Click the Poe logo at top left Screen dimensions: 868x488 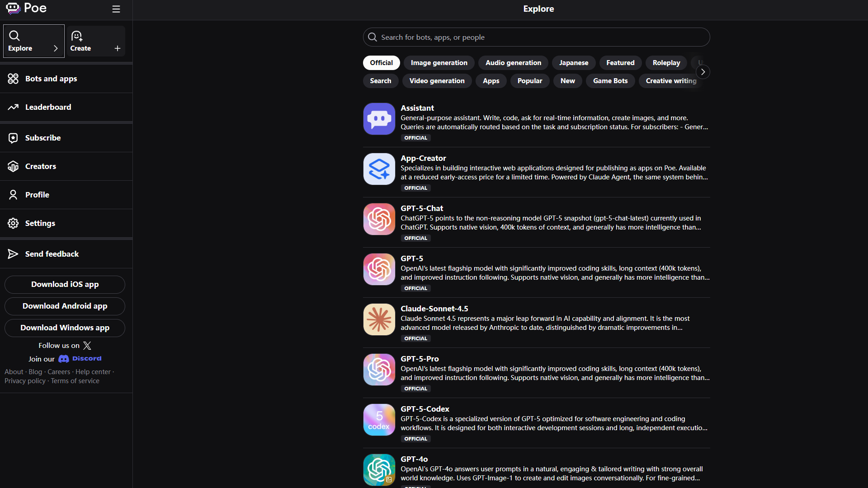pos(26,8)
